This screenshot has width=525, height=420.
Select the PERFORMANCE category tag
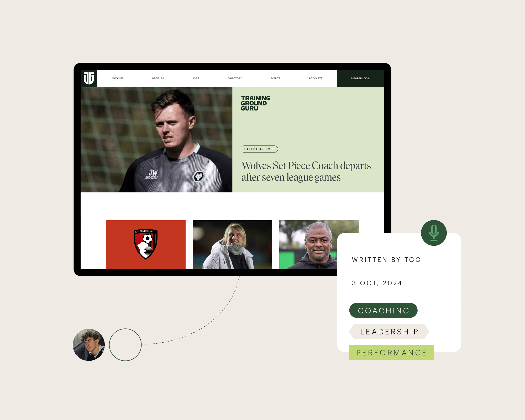coord(391,352)
